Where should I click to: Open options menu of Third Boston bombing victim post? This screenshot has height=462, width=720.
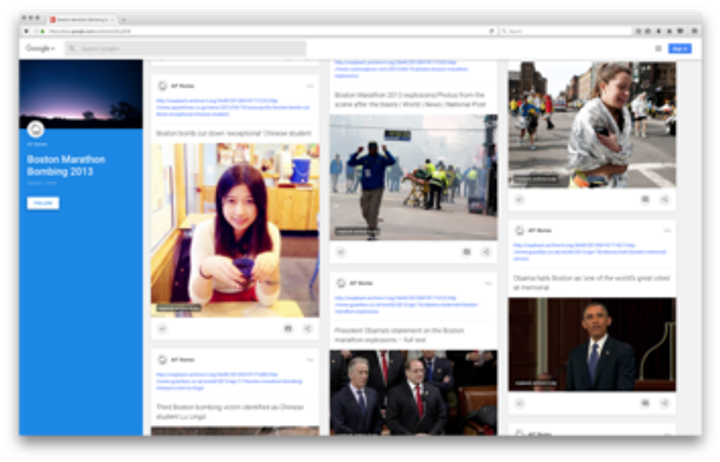coord(310,360)
